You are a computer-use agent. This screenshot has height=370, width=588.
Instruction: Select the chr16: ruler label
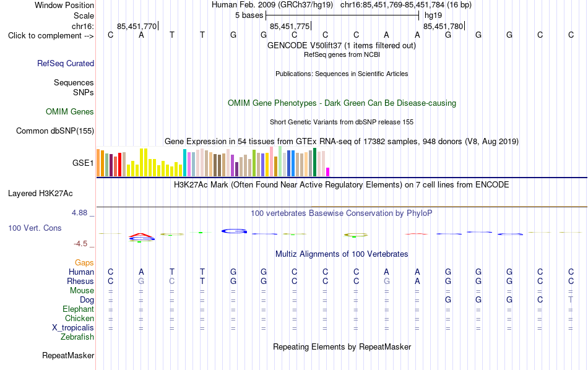tap(83, 26)
